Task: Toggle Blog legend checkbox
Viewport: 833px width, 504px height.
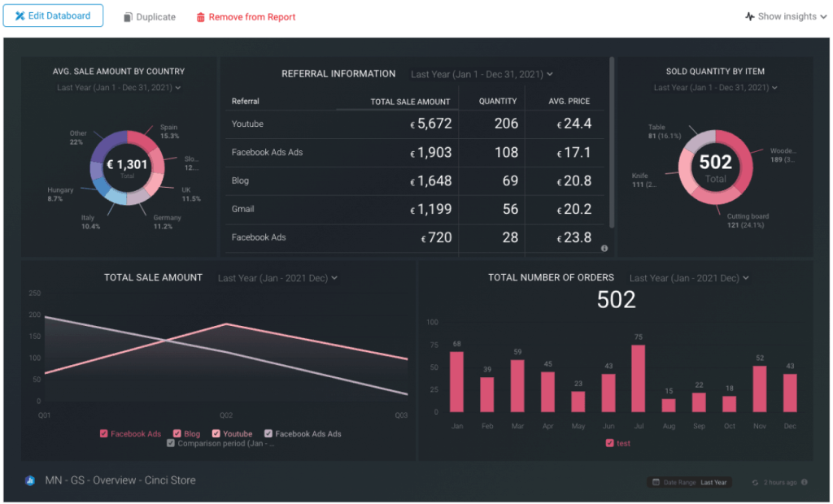Action: point(177,434)
